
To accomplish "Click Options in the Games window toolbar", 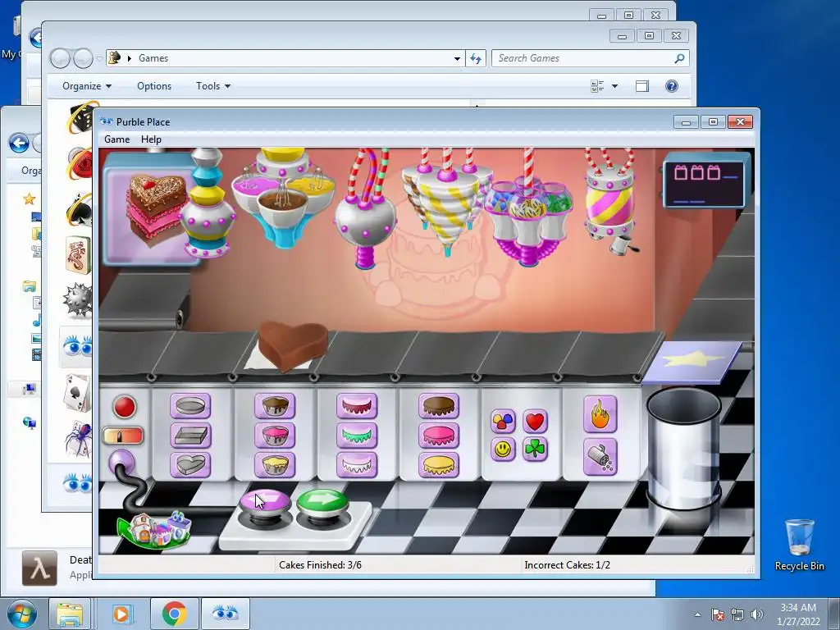I will pos(154,86).
